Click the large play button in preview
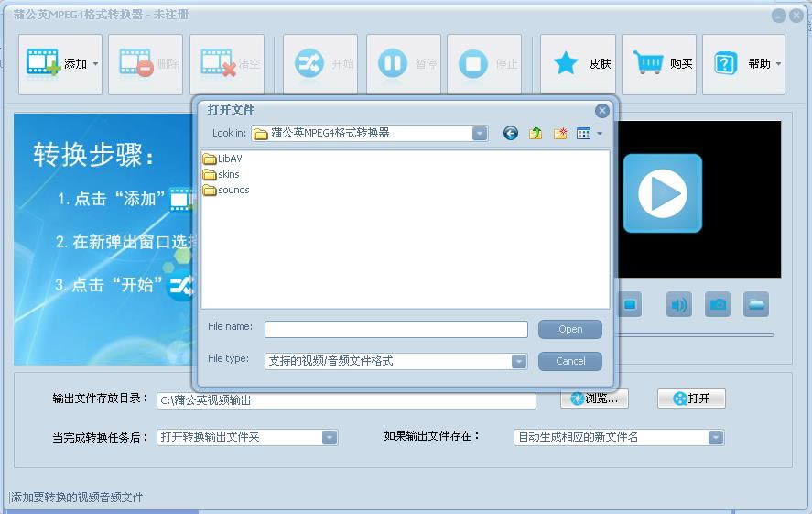812x514 pixels. tap(663, 193)
